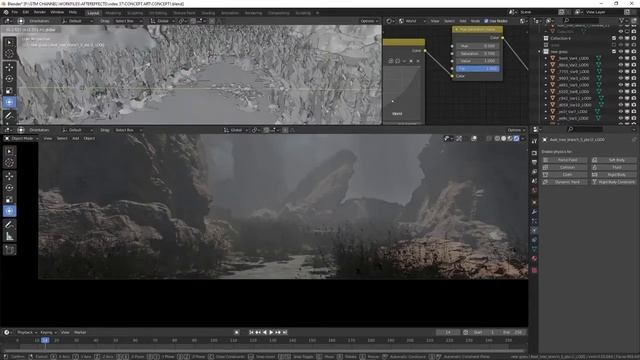Switch to rendered viewport shading
The image size is (640, 360).
tap(516, 138)
